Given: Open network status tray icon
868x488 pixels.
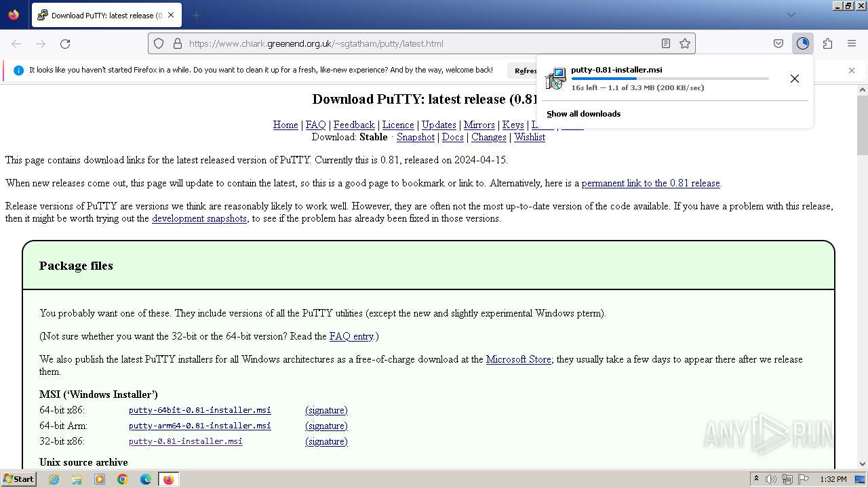Looking at the screenshot, I should click(787, 479).
